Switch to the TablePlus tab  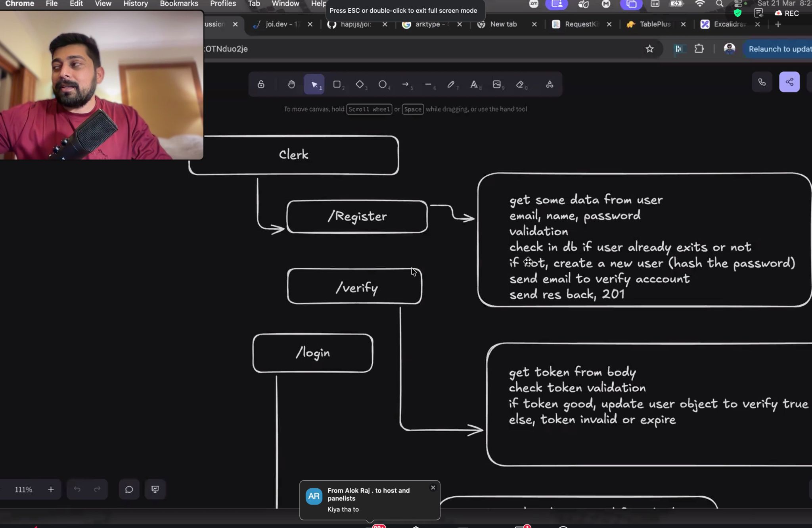click(655, 24)
